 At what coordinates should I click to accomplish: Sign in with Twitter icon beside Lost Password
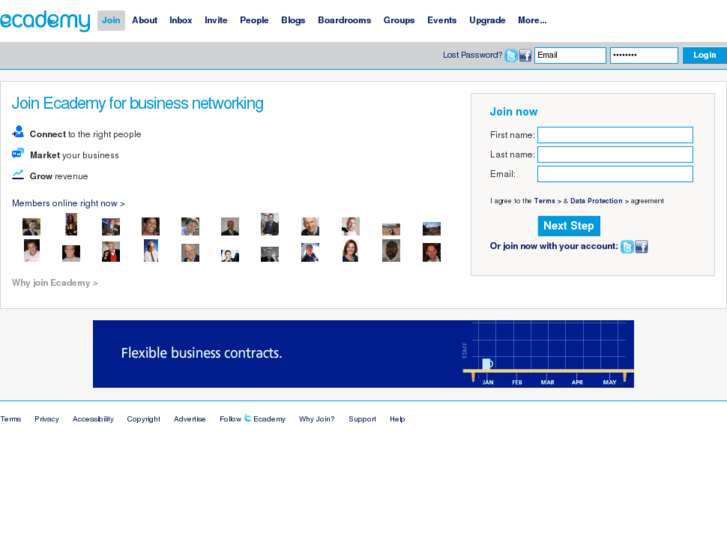(511, 56)
